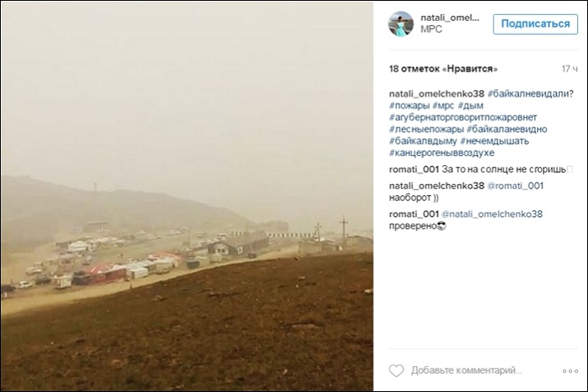Open natali_omel profile avatar picture
588x392 pixels.
pyautogui.click(x=401, y=23)
